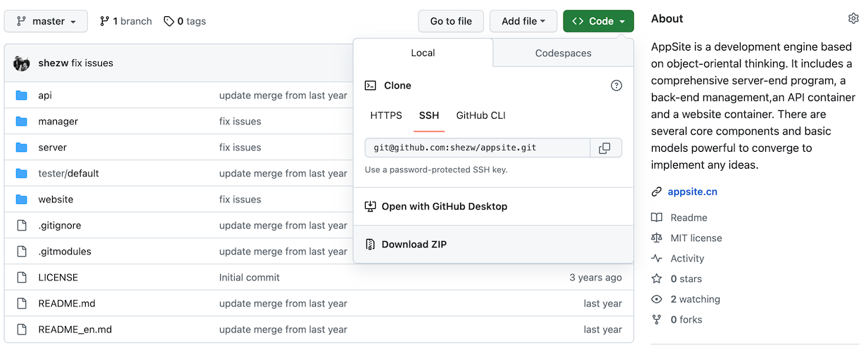Screen dimensions: 868x348
Task: Click the terminal icon beside Clone
Action: click(370, 86)
